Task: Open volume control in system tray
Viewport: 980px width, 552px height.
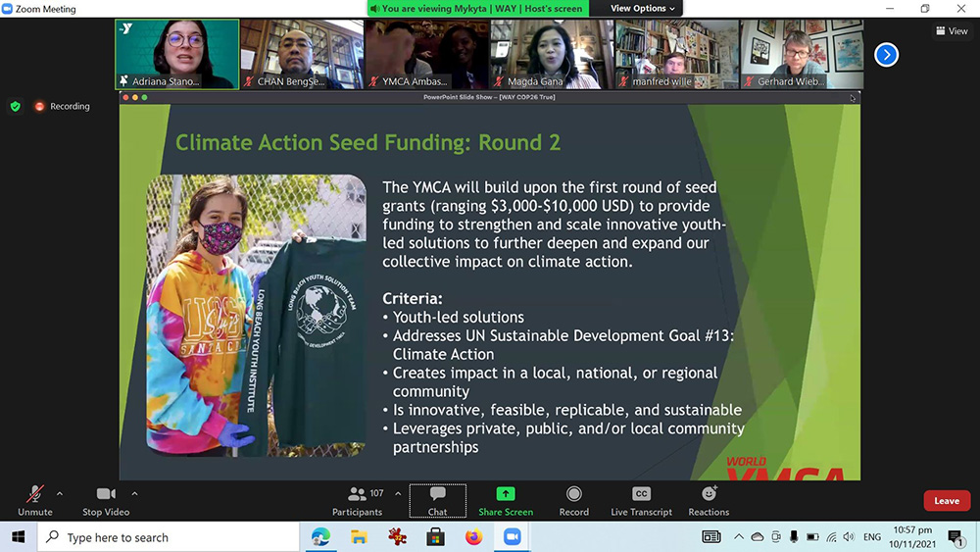Action: (849, 537)
